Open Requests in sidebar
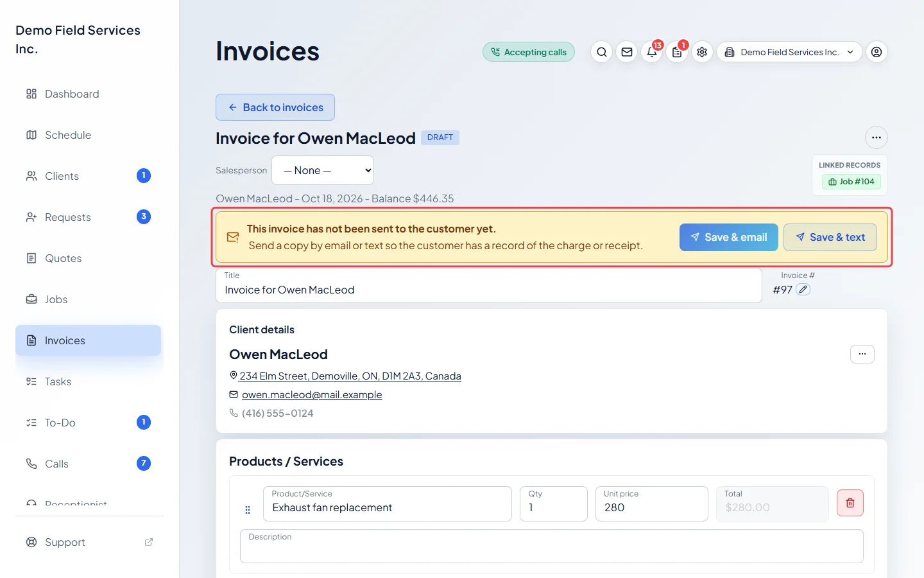The height and width of the screenshot is (578, 924). coord(88,217)
